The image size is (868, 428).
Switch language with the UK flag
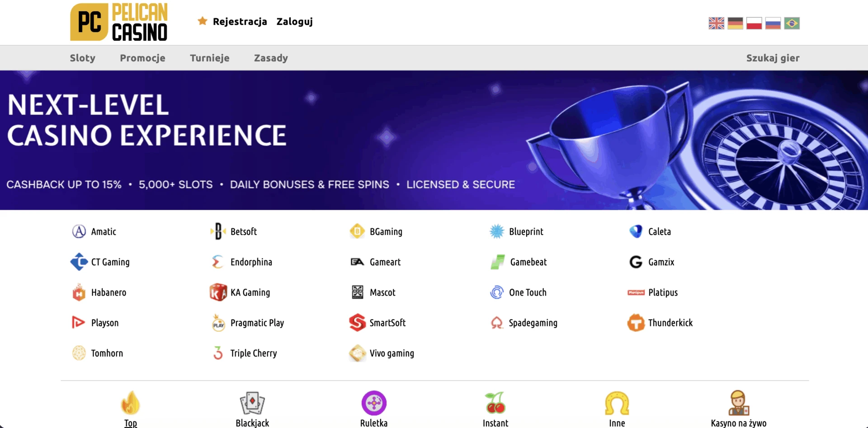coord(716,23)
